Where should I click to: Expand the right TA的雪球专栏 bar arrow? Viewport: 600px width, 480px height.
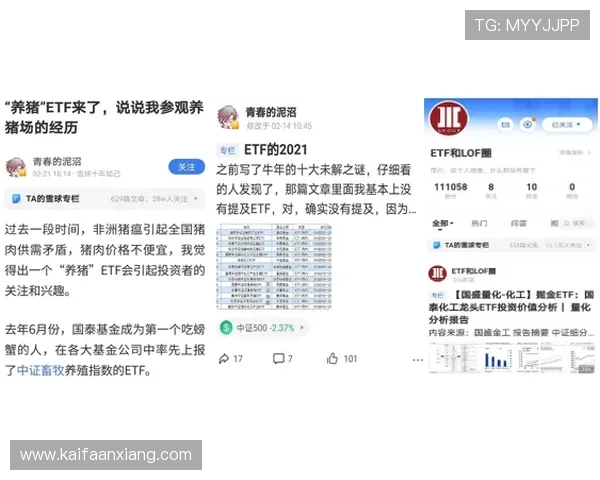click(x=588, y=245)
